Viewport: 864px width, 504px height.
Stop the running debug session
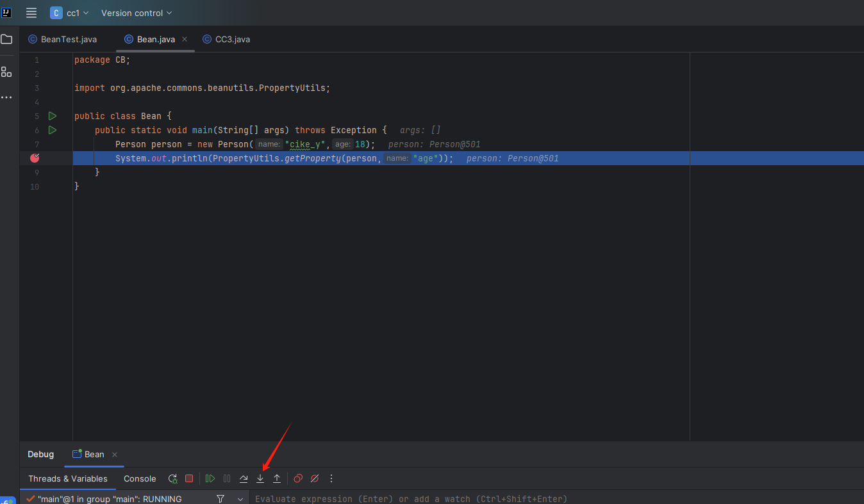pos(189,478)
